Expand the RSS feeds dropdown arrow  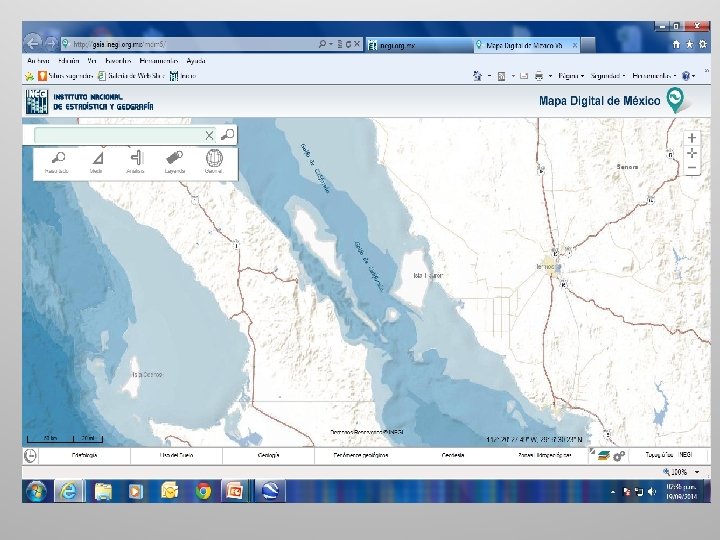point(513,76)
